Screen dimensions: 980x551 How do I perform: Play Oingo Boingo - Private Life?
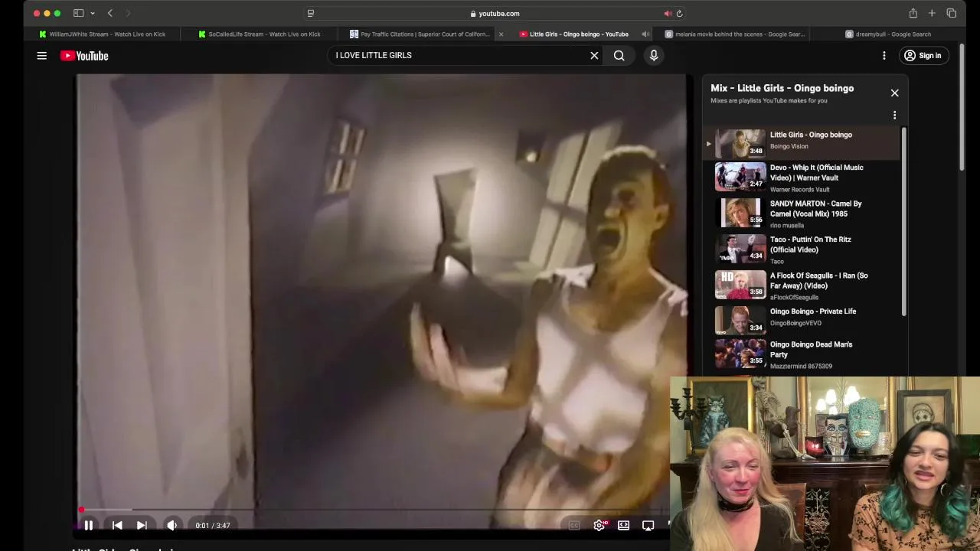pyautogui.click(x=802, y=321)
